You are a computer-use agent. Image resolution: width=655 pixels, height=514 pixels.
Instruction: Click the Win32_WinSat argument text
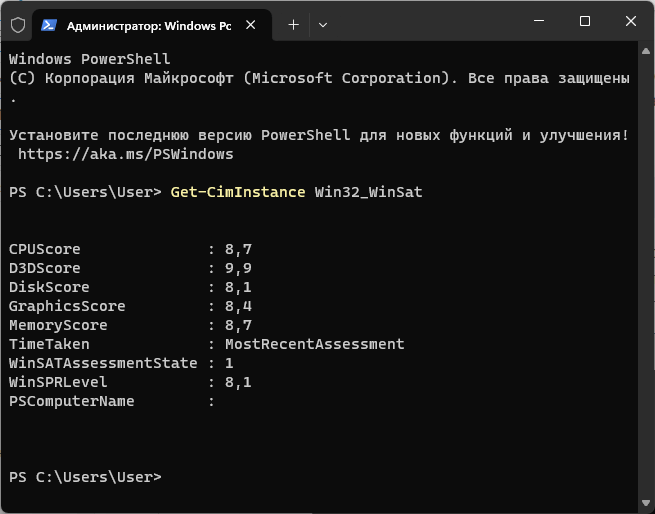(368, 192)
